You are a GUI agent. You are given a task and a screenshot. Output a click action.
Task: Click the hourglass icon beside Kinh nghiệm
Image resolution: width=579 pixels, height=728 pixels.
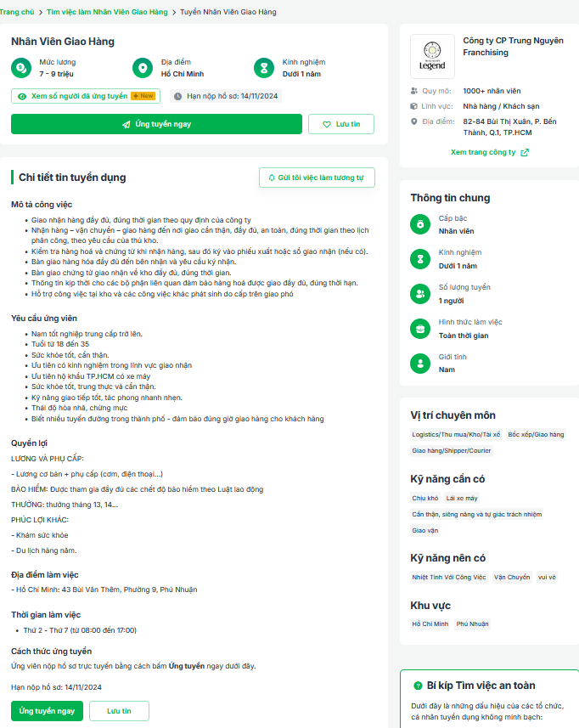265,68
